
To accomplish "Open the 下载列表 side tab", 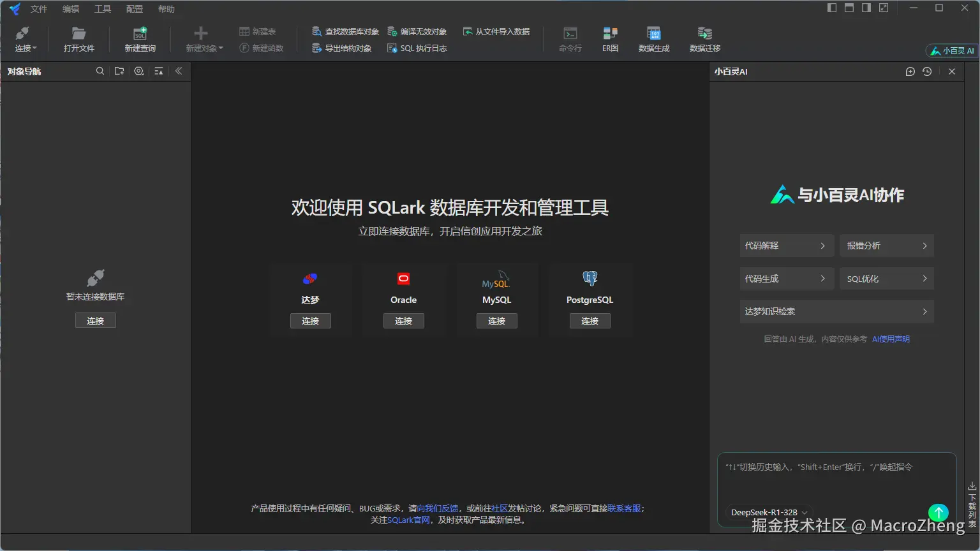I will 972,504.
